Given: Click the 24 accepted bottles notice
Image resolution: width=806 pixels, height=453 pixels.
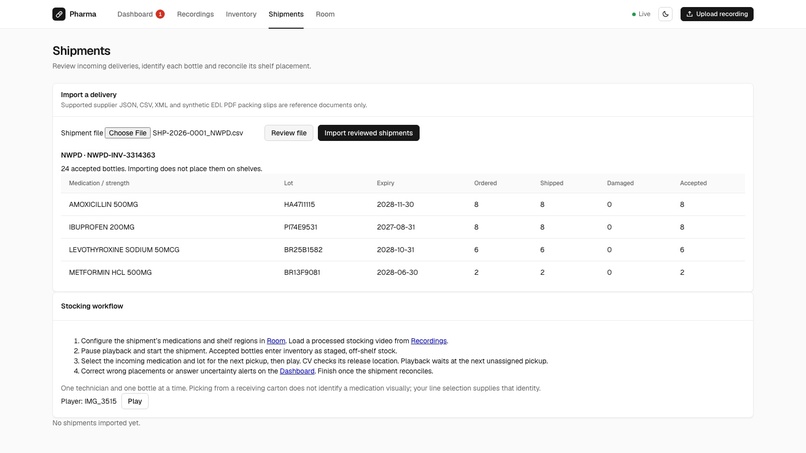Looking at the screenshot, I should [161, 169].
